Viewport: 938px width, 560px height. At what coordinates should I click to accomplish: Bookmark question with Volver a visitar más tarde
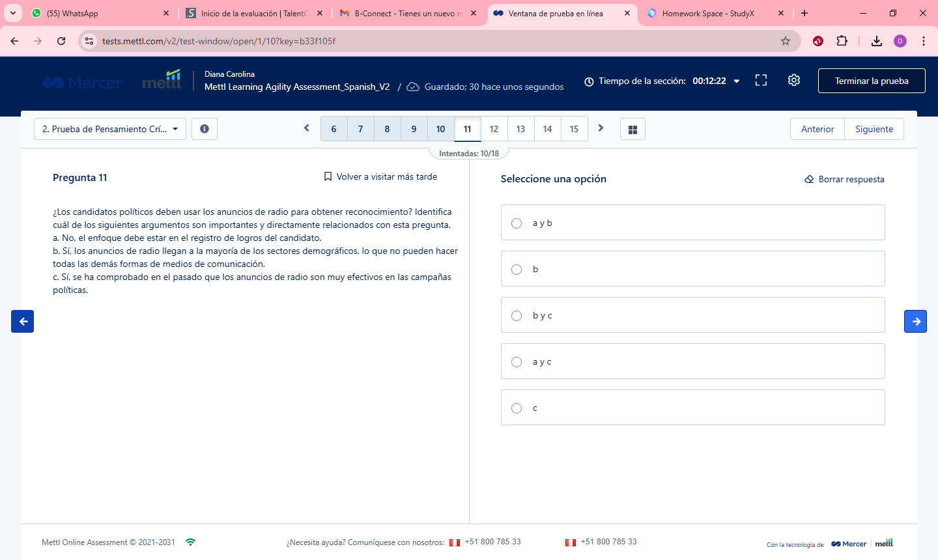[380, 176]
